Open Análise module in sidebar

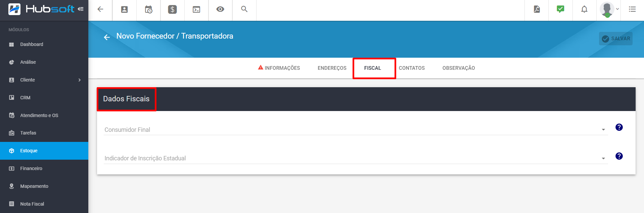[x=44, y=62]
